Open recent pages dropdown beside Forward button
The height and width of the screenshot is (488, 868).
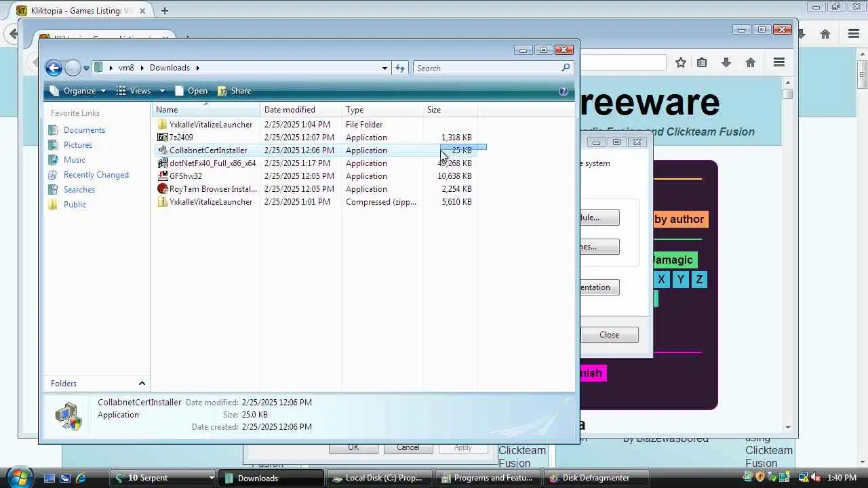pos(86,68)
